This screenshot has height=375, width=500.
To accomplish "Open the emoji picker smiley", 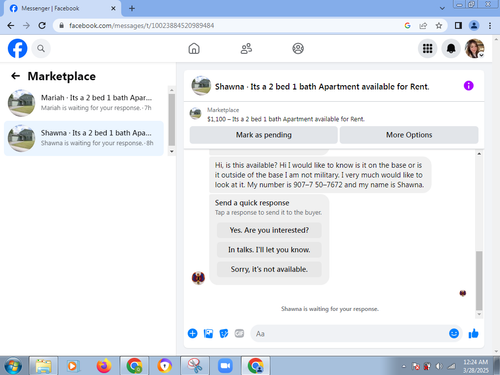I will click(454, 333).
